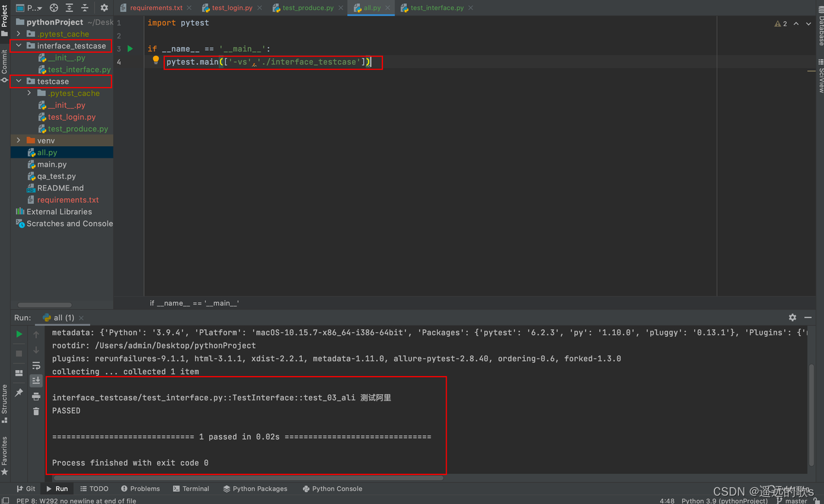824x504 pixels.
Task: Expand External Libraries node
Action: (x=53, y=212)
